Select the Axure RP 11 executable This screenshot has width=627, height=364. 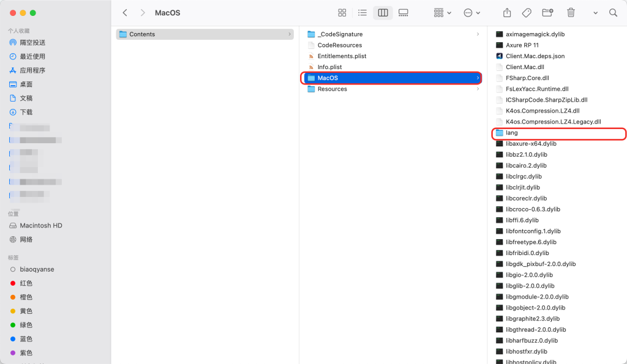[x=522, y=45]
